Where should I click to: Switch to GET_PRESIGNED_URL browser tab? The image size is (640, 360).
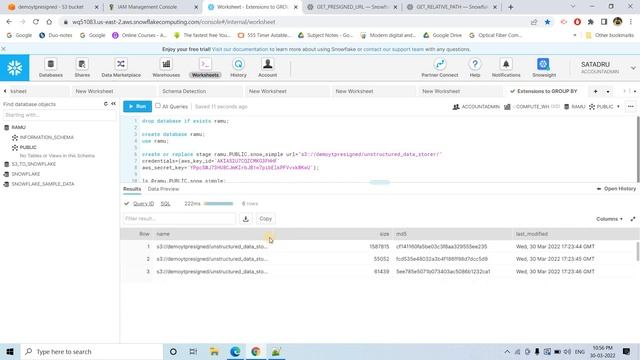click(351, 7)
